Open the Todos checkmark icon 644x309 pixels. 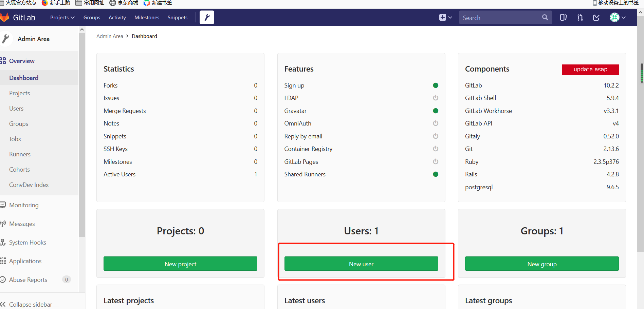tap(596, 17)
